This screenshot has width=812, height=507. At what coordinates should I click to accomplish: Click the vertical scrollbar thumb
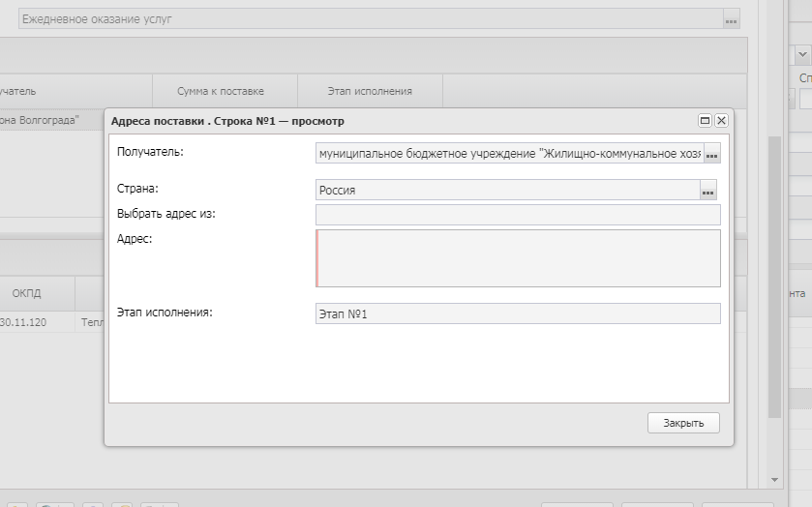point(774,271)
